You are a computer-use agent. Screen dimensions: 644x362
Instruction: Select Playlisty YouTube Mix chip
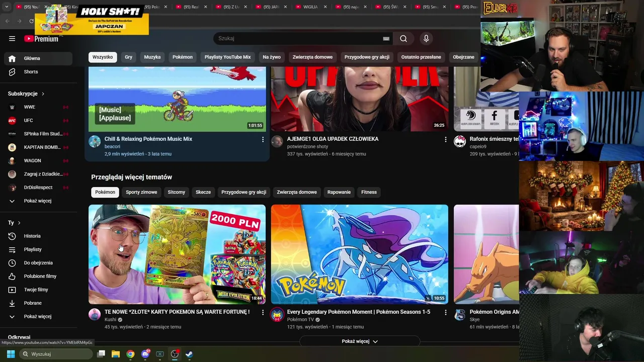(x=227, y=57)
